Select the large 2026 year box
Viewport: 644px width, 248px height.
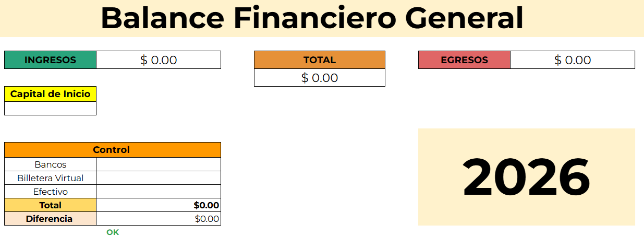tap(526, 177)
